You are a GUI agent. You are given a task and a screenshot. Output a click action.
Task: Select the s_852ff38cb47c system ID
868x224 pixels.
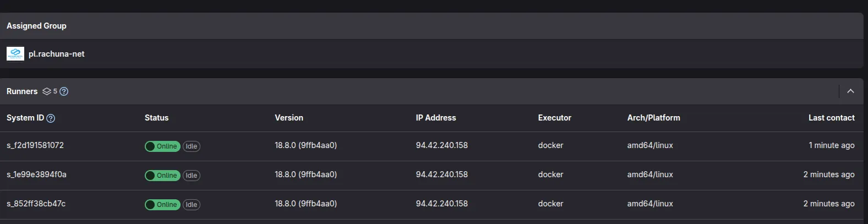36,204
